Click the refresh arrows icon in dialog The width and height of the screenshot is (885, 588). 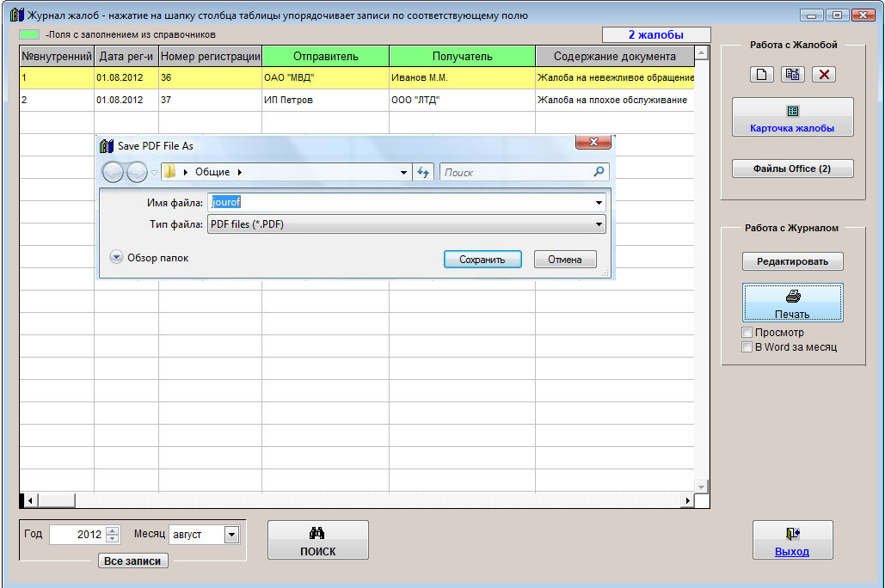[x=423, y=172]
